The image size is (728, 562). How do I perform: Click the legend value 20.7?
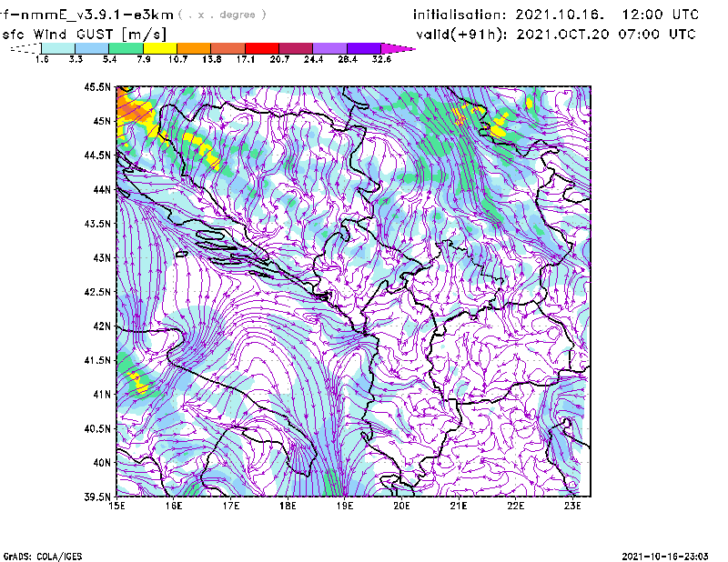click(279, 59)
